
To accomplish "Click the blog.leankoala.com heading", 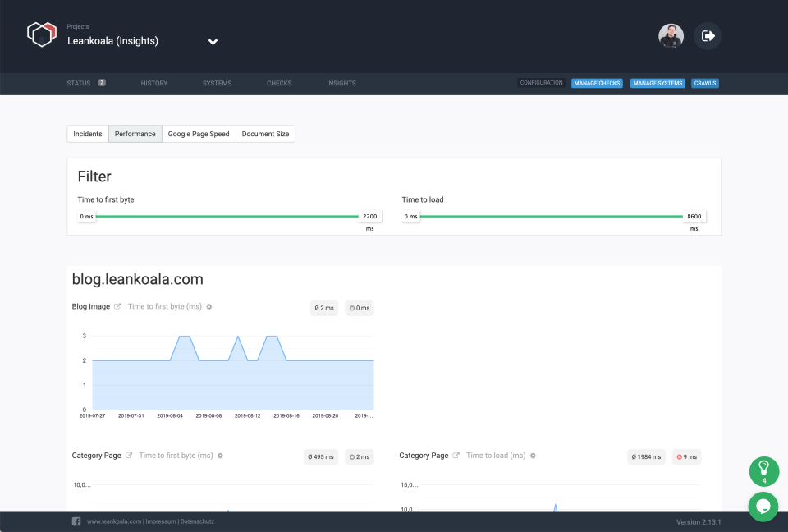I will (137, 279).
